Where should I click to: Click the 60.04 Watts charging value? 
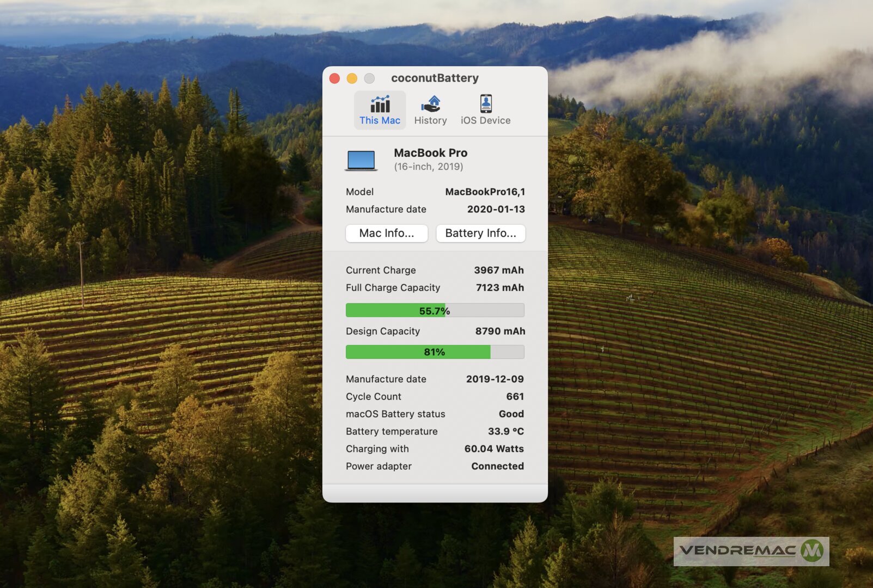coord(494,449)
